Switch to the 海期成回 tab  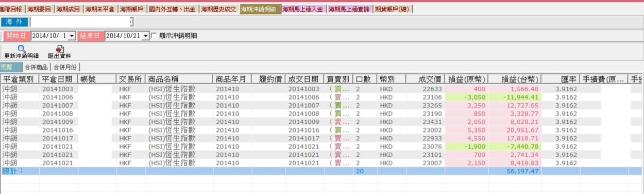(x=68, y=9)
